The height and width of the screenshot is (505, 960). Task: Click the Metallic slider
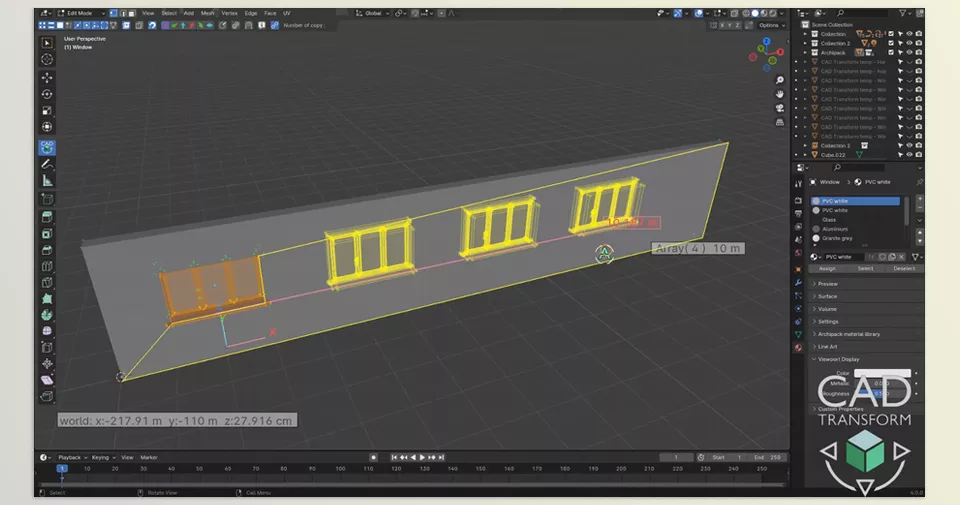pos(882,383)
